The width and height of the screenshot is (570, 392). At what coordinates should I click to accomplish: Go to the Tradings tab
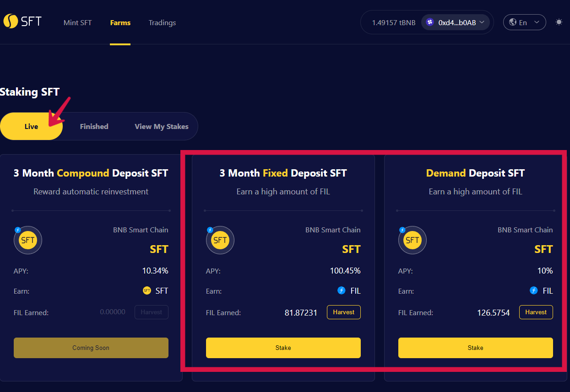[162, 22]
